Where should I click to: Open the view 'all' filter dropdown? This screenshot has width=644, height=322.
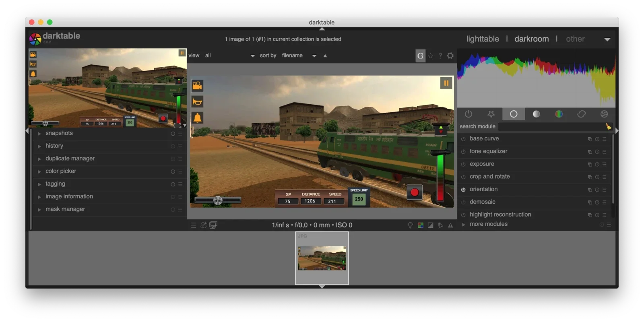[230, 56]
